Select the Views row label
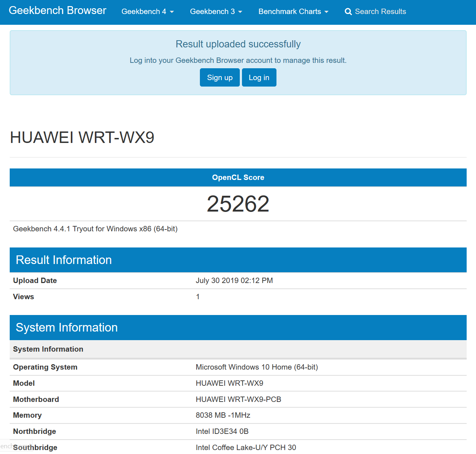 click(x=23, y=297)
